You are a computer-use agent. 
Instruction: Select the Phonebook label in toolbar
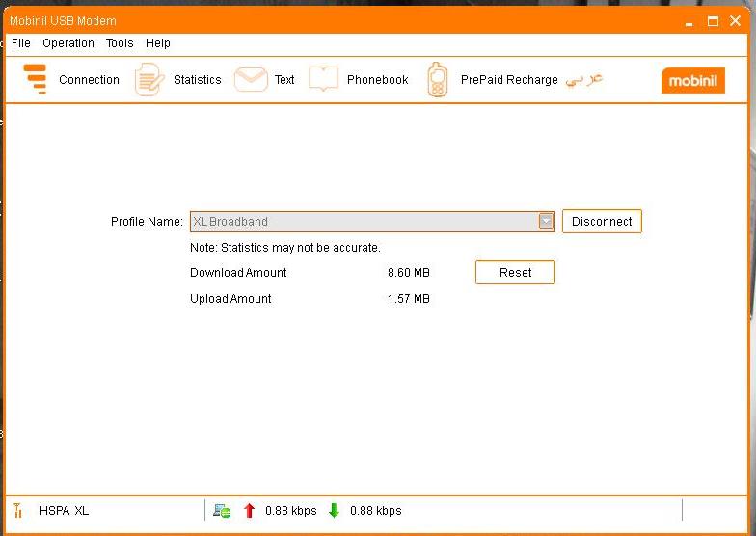(x=378, y=79)
